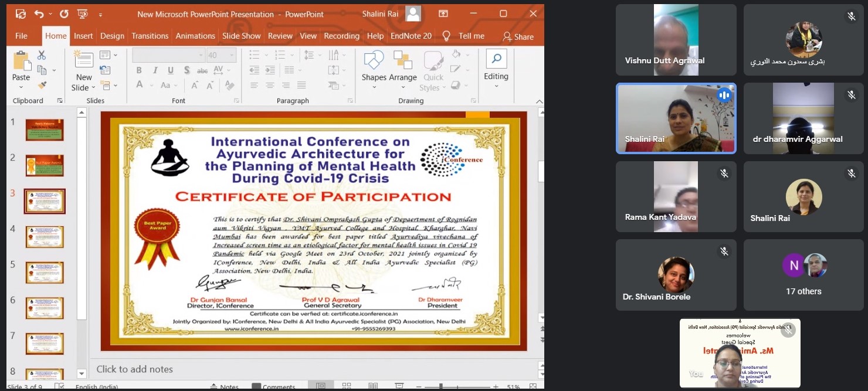Toggle Italic formatting
This screenshot has width=868, height=391.
155,70
